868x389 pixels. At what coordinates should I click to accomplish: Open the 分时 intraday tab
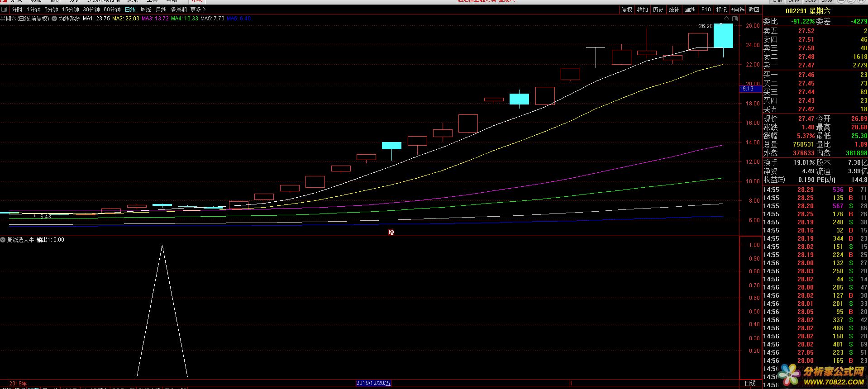(17, 9)
